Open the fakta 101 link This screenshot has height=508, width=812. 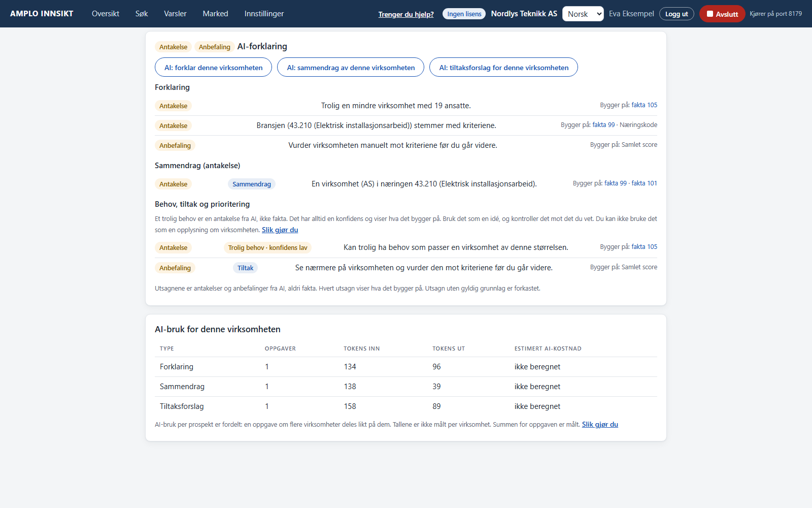point(644,183)
